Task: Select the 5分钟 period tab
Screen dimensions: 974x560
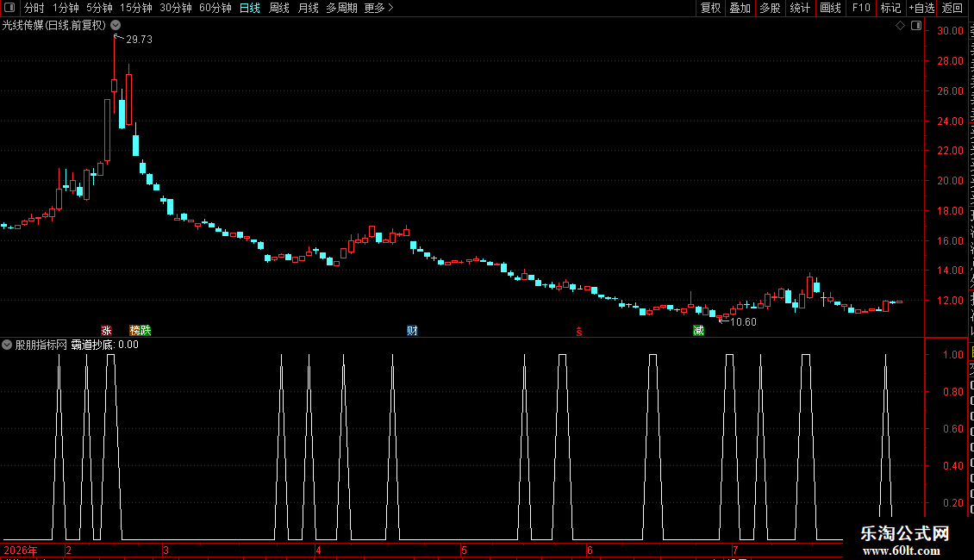Action: click(x=99, y=8)
